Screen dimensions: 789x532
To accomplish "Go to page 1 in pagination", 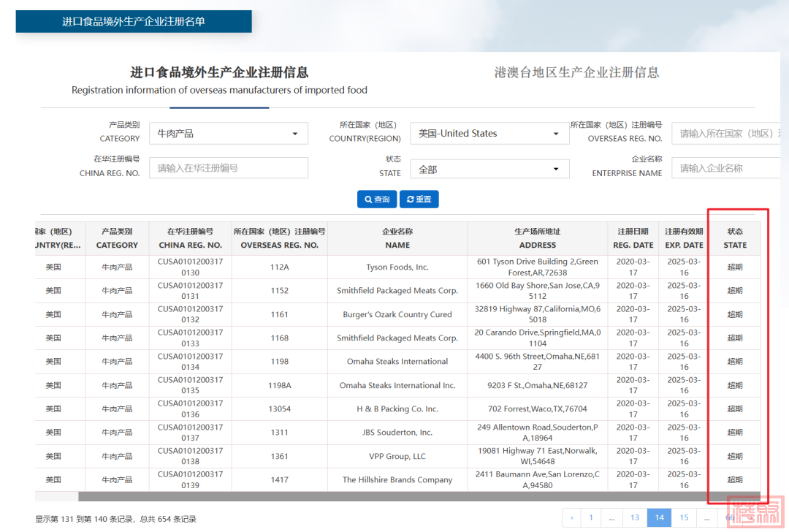I will [591, 518].
